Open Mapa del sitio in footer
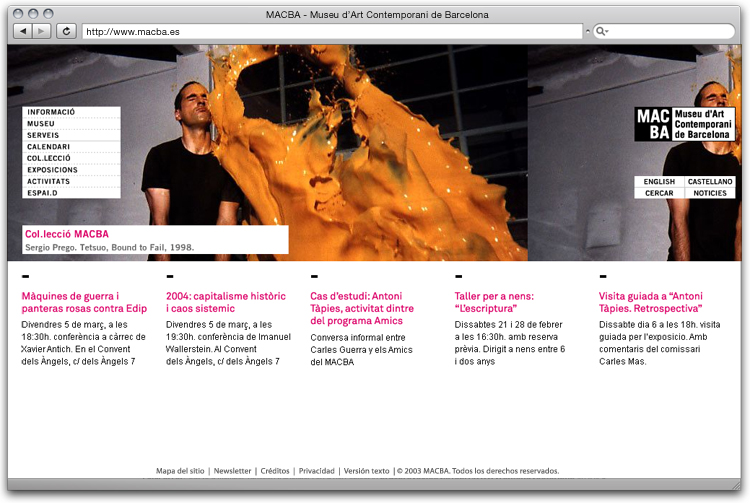Screen dimensions: 750x503 point(180,470)
